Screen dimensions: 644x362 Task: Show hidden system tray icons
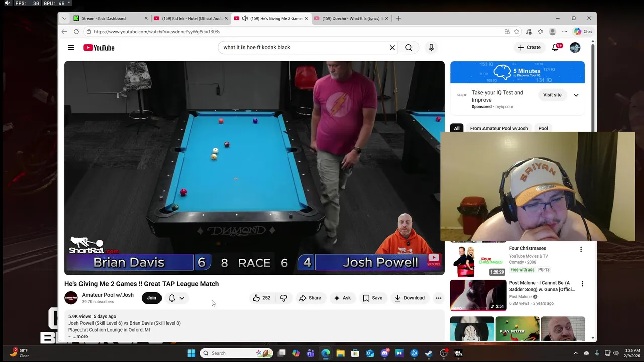click(576, 353)
